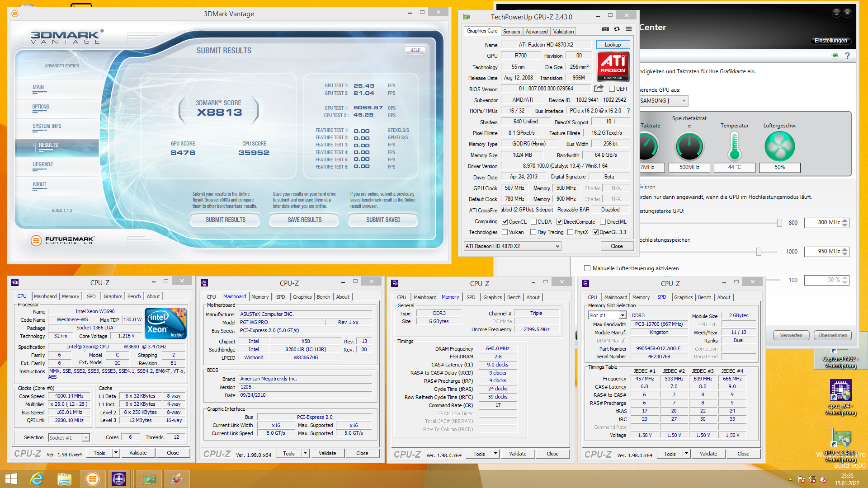Click the BIOS export share-arrow icon in GPU-Z

(x=599, y=89)
